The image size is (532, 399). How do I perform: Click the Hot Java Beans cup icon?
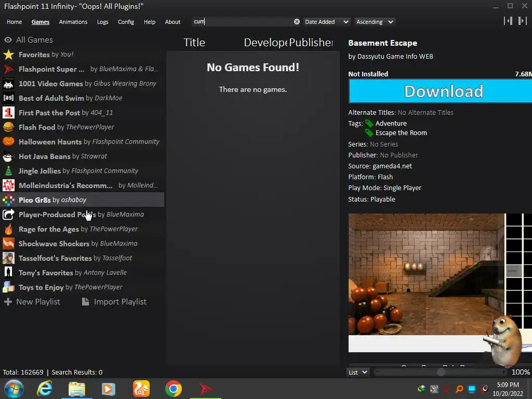8,156
